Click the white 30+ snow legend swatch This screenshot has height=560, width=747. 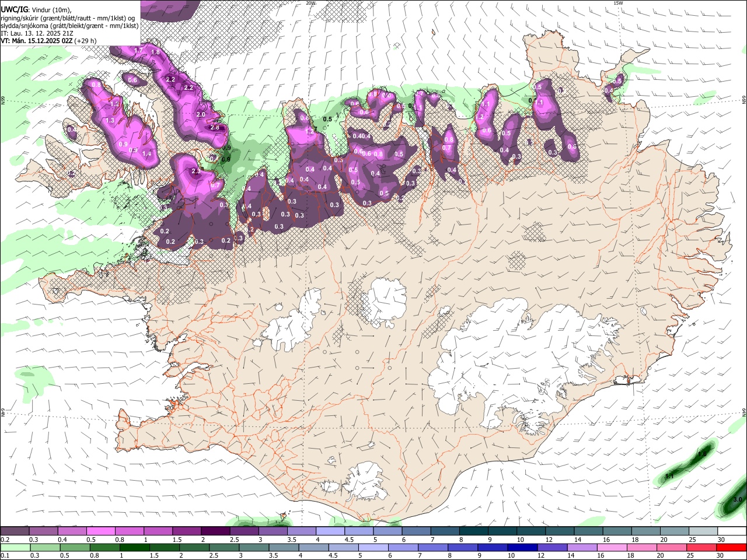[x=732, y=531]
